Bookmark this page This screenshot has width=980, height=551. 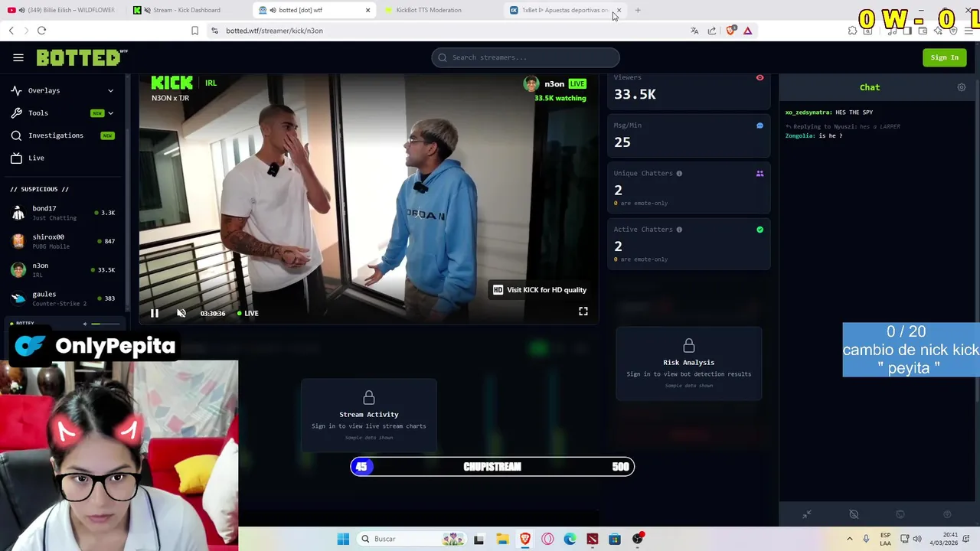click(x=195, y=31)
